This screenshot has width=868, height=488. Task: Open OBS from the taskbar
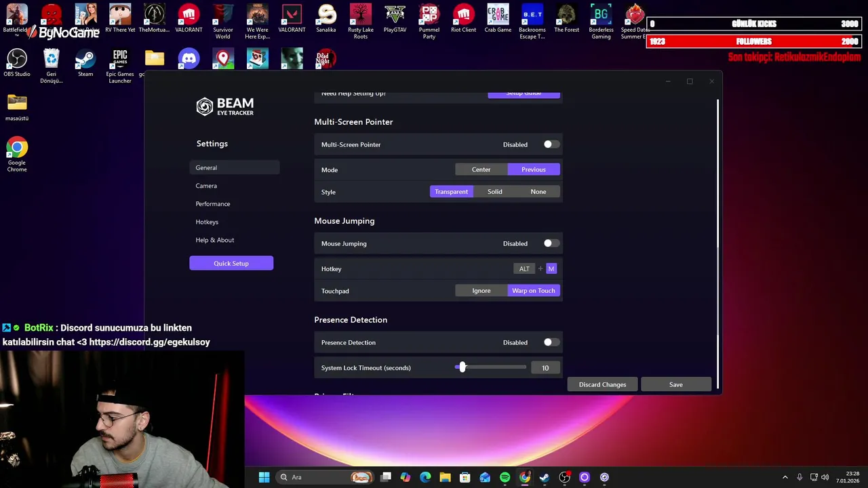[564, 477]
